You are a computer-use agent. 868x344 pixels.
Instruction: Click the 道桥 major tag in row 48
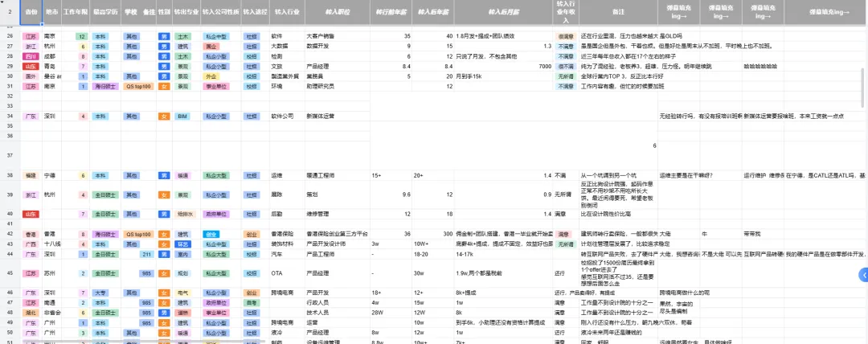point(182,313)
